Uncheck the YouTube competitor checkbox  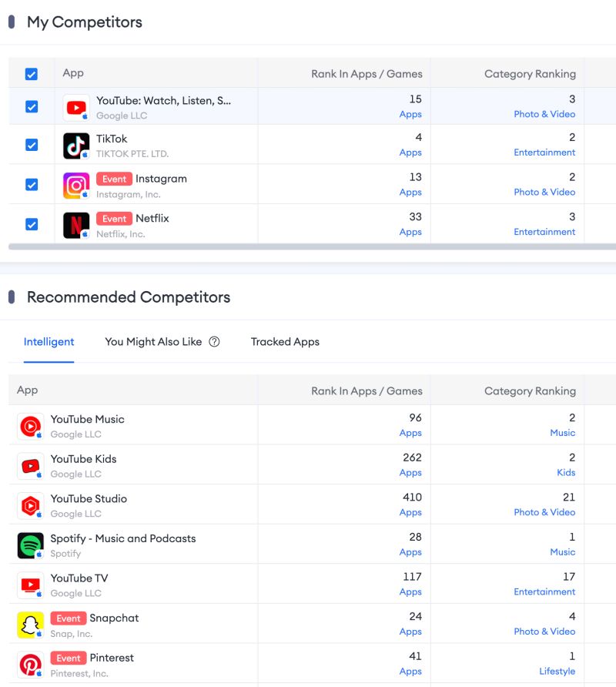[x=31, y=106]
